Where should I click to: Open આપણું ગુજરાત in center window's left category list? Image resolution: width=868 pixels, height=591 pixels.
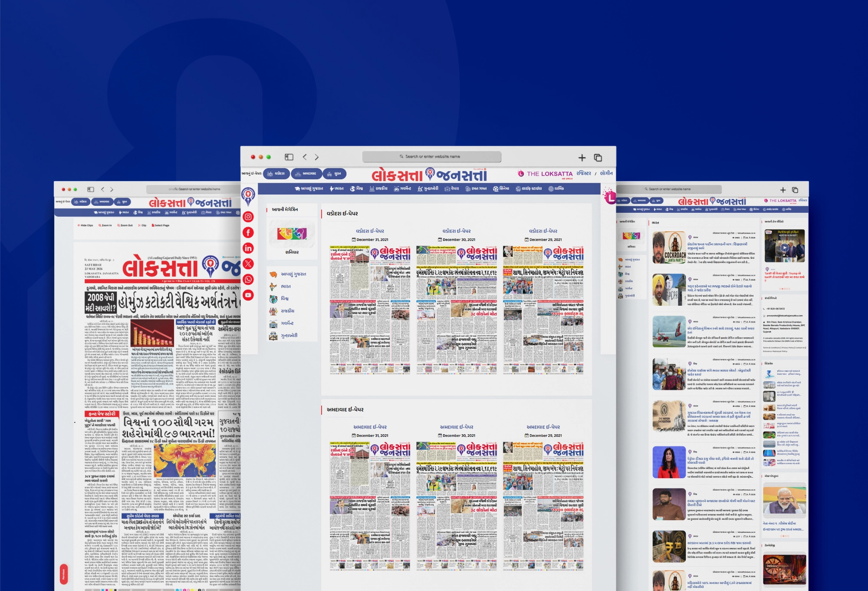click(x=288, y=274)
